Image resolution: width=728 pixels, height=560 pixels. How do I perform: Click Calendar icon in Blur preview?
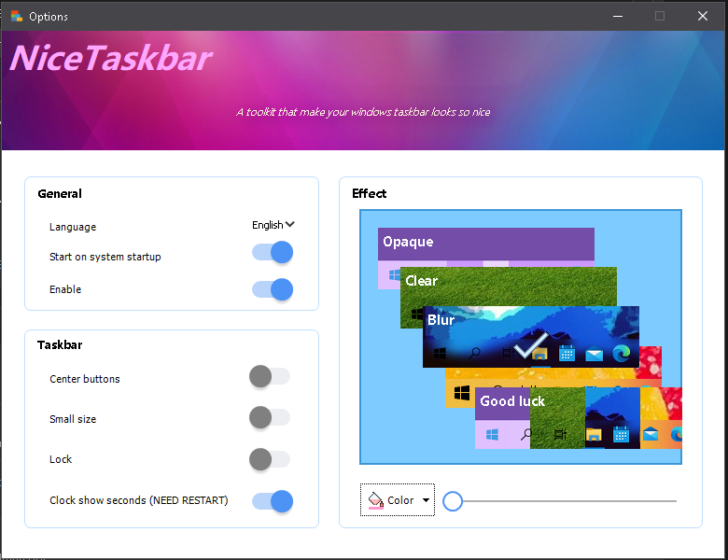pyautogui.click(x=567, y=354)
